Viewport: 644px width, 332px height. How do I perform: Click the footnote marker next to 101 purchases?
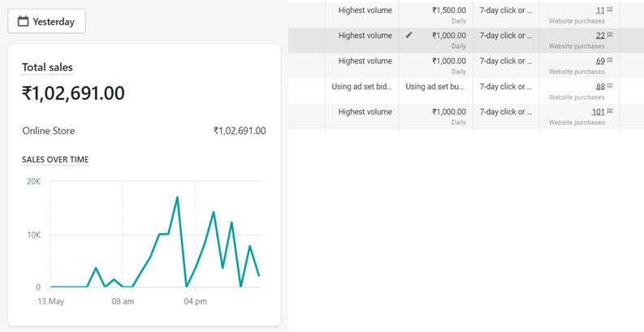pyautogui.click(x=610, y=111)
